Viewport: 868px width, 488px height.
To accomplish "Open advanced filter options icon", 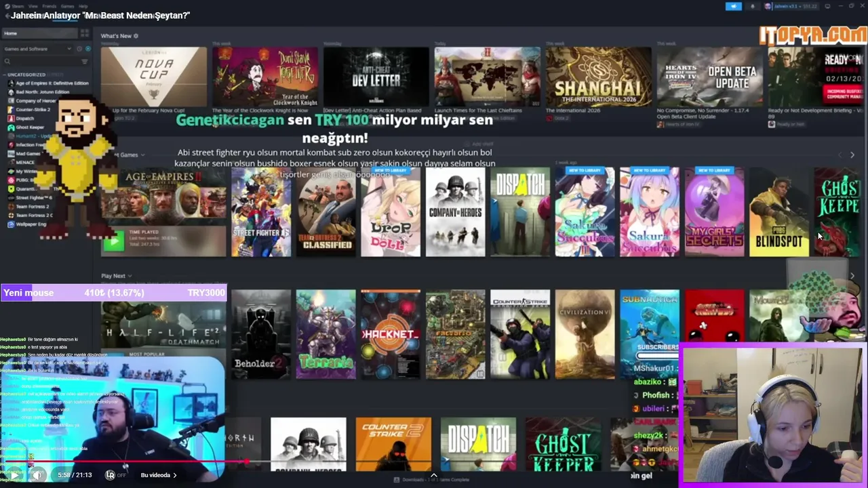I will tap(85, 62).
